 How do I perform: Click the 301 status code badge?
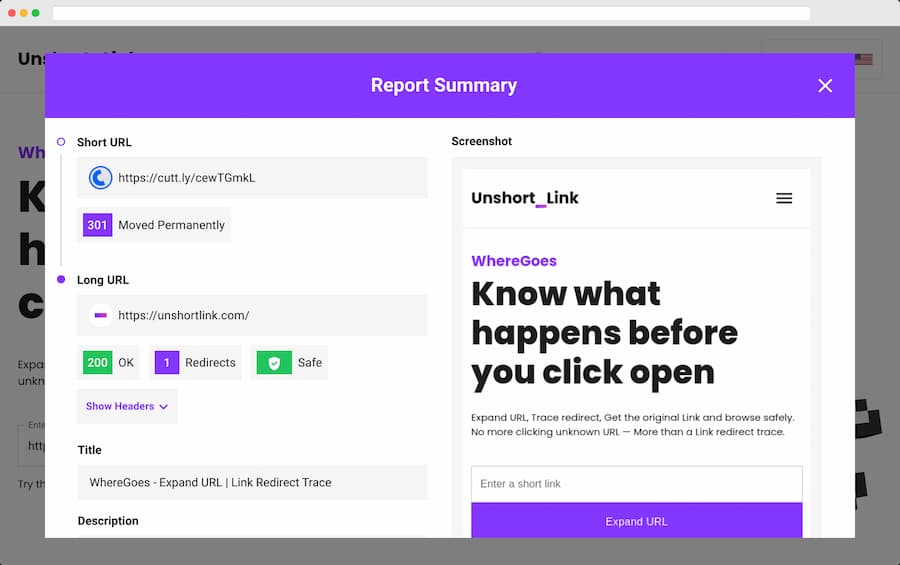tap(97, 225)
